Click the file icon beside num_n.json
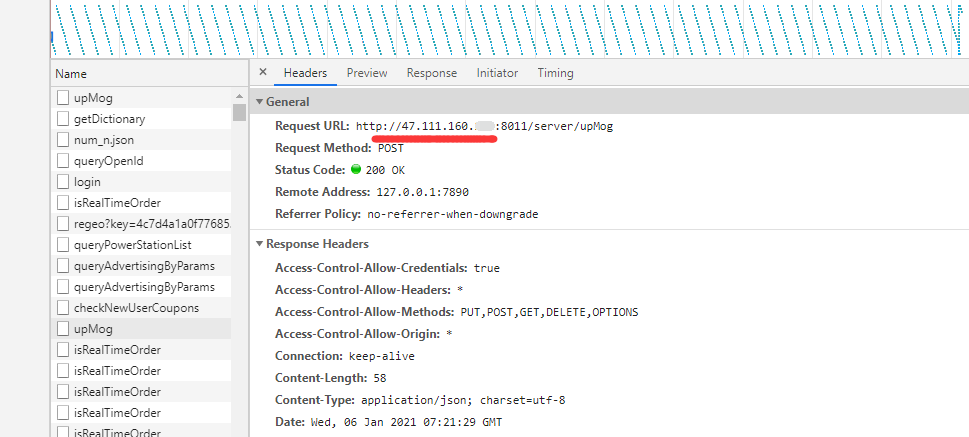This screenshot has width=969, height=437. 62,140
